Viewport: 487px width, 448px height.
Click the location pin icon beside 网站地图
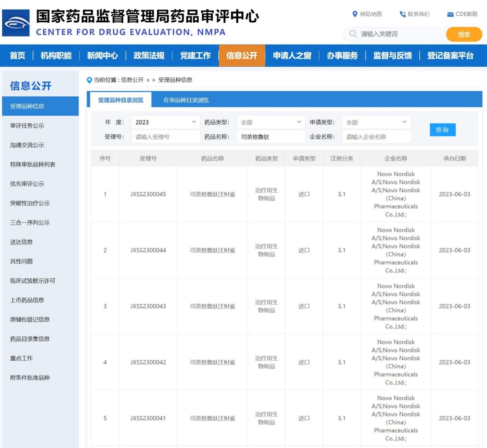pos(354,14)
